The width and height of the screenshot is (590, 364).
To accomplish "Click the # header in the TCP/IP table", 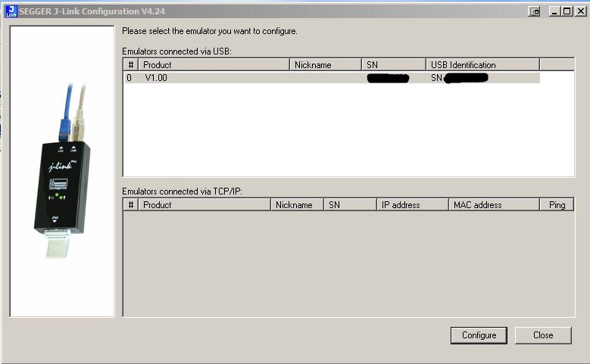I will (131, 205).
